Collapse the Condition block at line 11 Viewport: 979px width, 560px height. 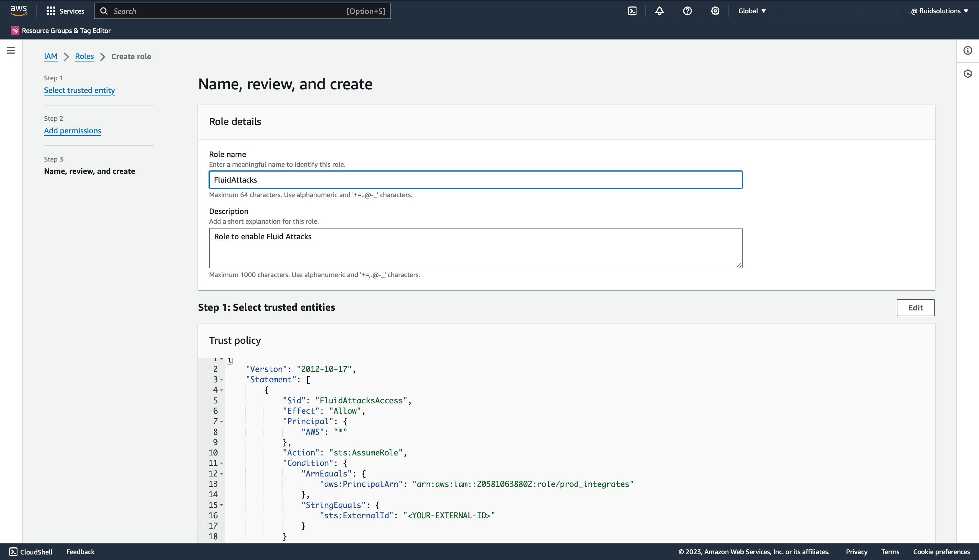pyautogui.click(x=221, y=464)
